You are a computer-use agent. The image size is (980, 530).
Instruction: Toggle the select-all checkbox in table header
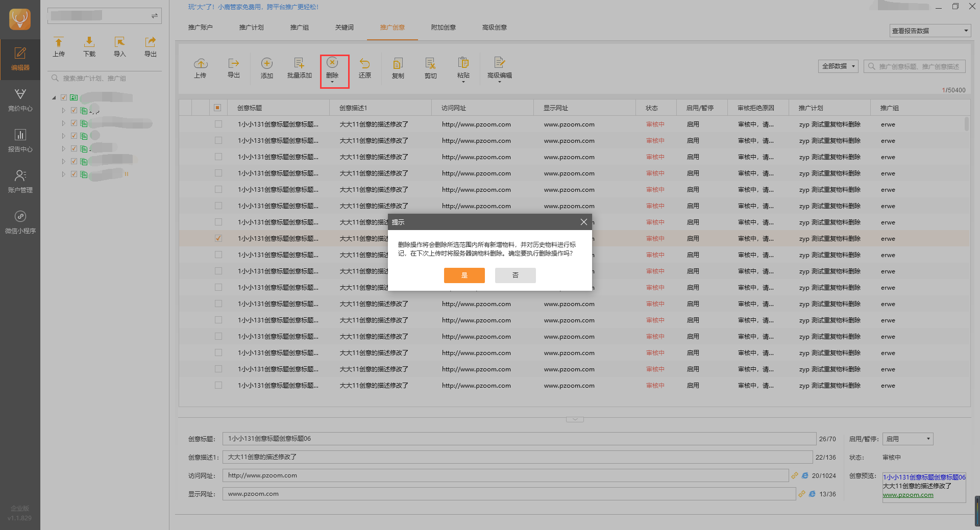point(217,108)
